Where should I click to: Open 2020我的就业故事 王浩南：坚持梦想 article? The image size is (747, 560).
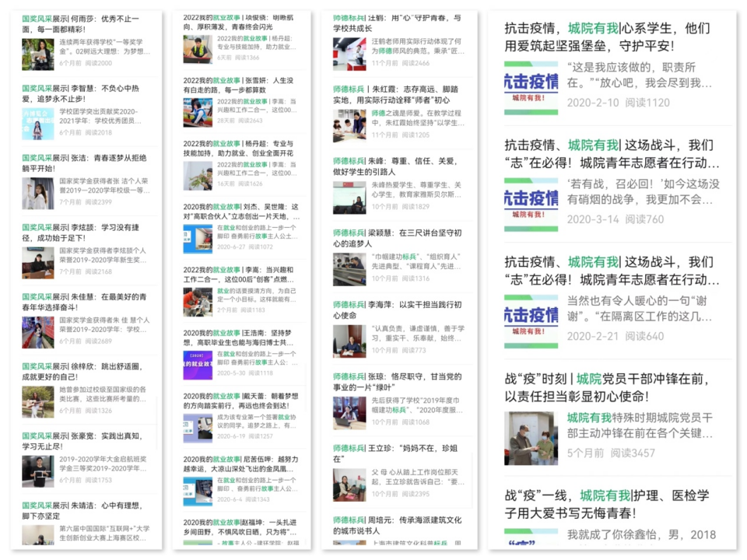[238, 338]
